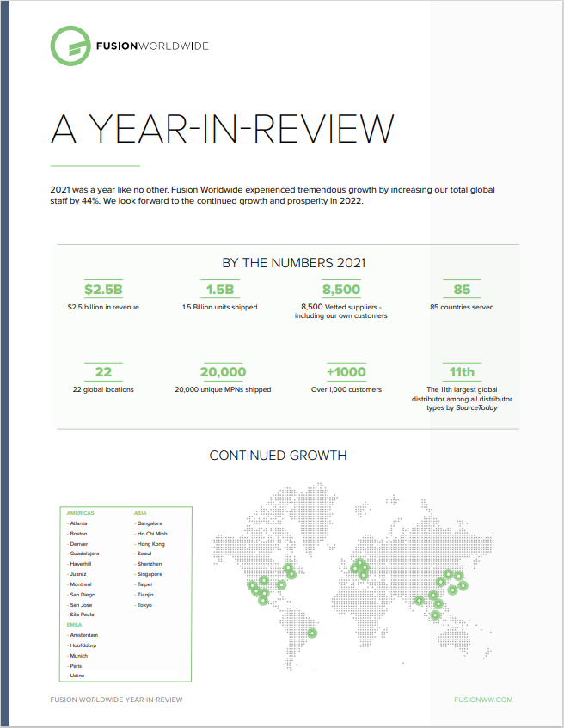Click Juarez in the Americas list
This screenshot has width=564, height=728.
tap(78, 574)
